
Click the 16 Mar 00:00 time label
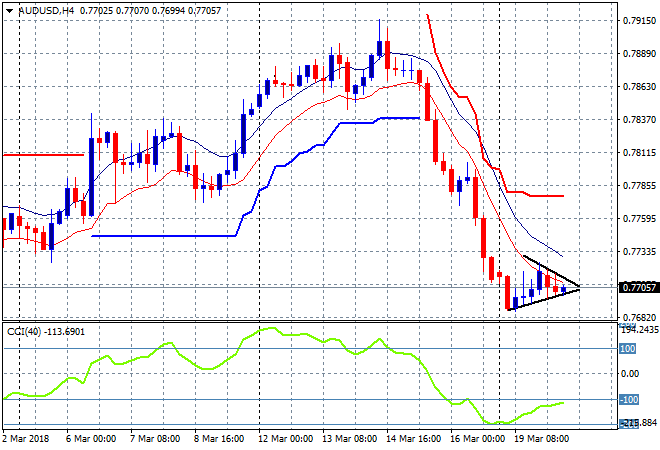point(477,439)
